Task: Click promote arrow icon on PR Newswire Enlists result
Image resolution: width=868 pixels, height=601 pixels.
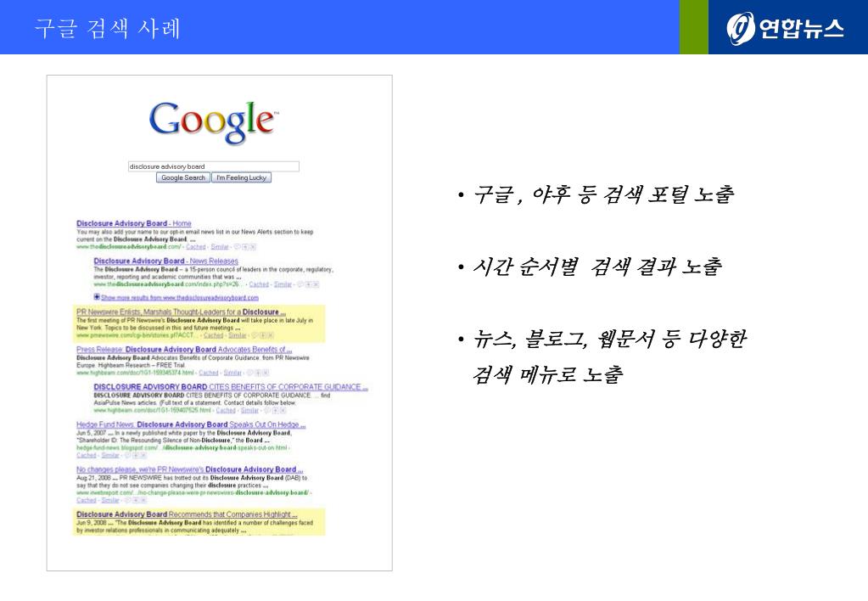Action: pyautogui.click(x=264, y=335)
